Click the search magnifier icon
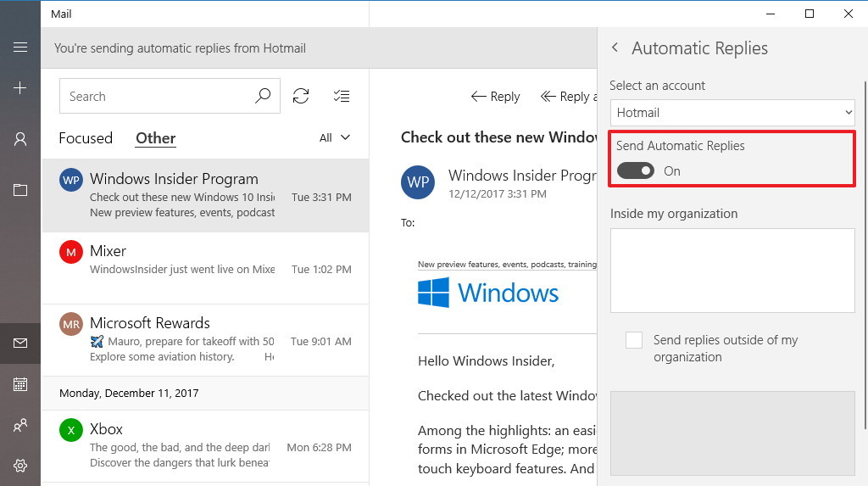This screenshot has height=486, width=868. coord(263,96)
